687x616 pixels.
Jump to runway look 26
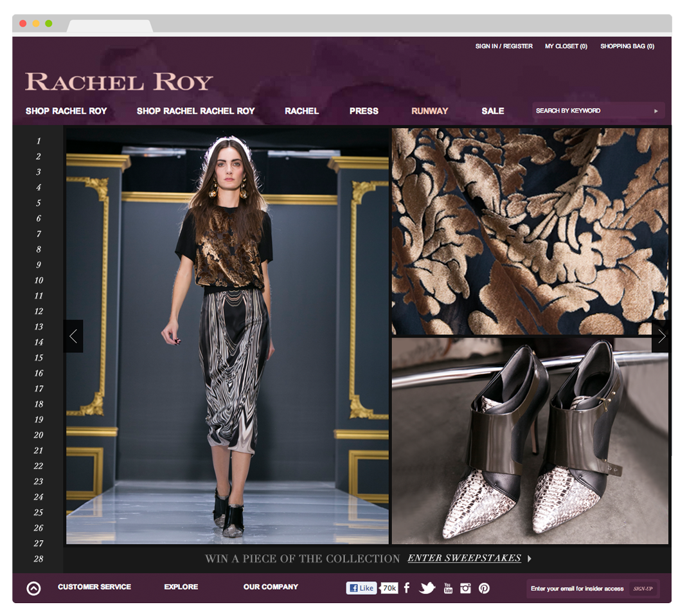pos(39,528)
